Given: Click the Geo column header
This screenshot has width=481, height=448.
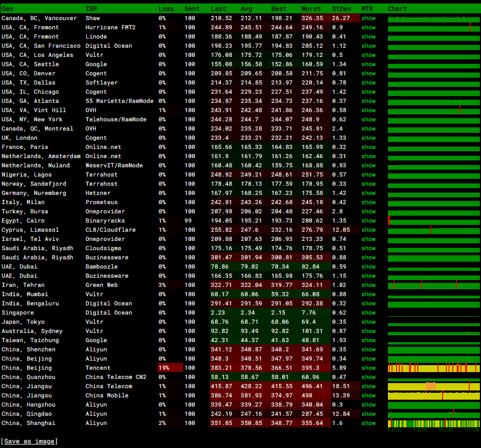Looking at the screenshot, I should [7, 9].
